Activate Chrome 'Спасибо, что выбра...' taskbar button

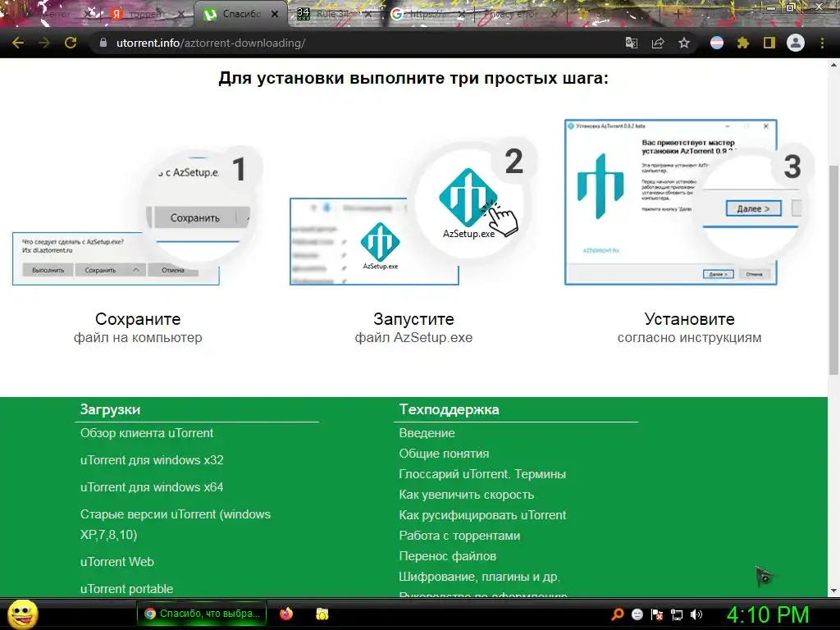202,614
